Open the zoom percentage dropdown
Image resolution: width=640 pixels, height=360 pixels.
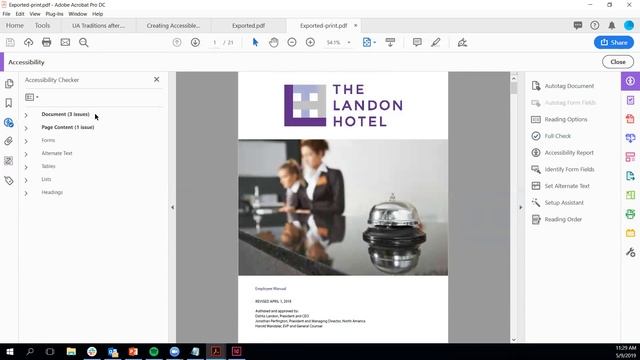[349, 42]
